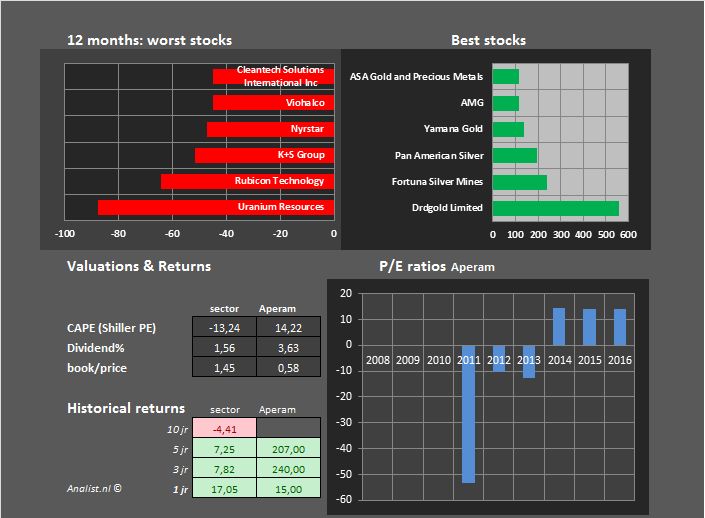Viewport: 705px width, 518px height.
Task: Click the 'sector' header in the valuations table
Action: click(x=224, y=308)
